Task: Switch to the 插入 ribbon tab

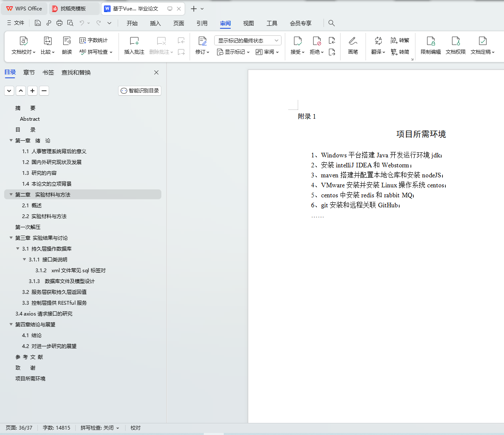Action: 156,23
